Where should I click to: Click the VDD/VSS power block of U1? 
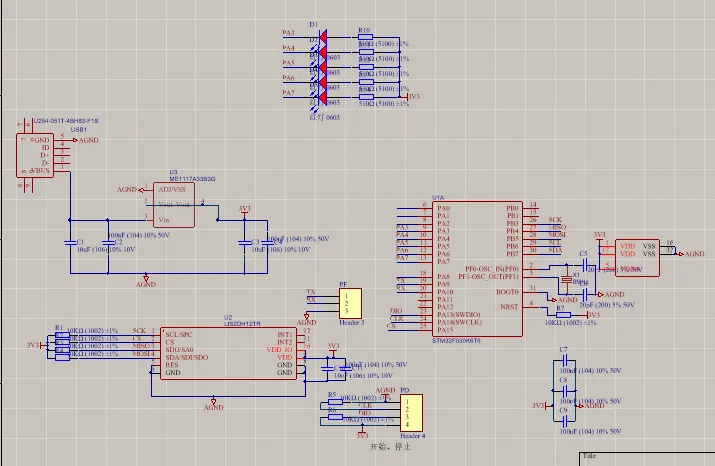tap(637, 258)
